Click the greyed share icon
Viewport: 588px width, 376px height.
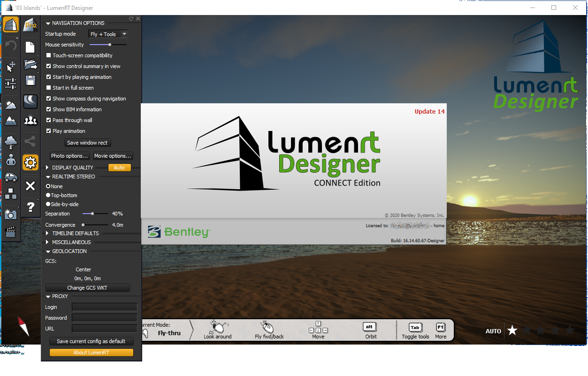(31, 141)
